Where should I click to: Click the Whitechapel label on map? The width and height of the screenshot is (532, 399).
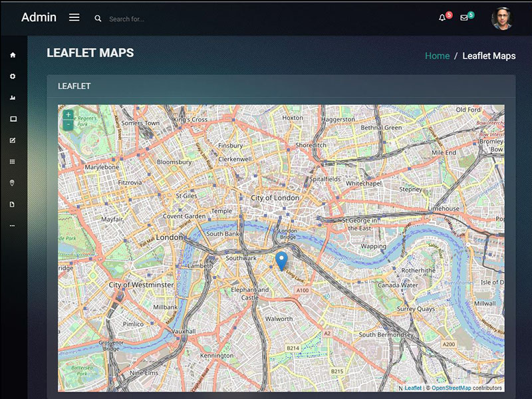[364, 184]
